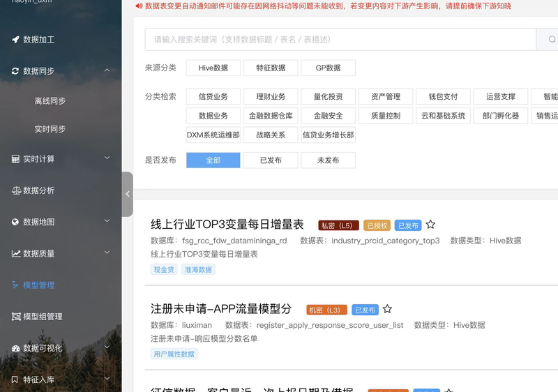Select GP数据 source category
Image resolution: width=558 pixels, height=392 pixels.
328,68
